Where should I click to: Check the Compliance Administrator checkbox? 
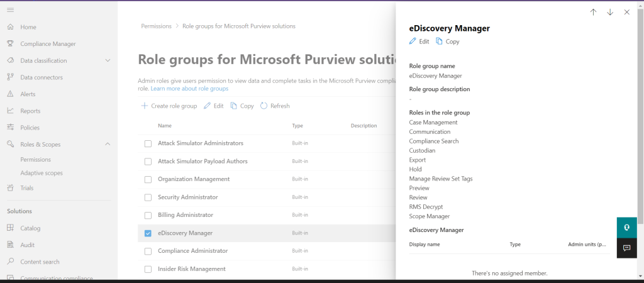[x=148, y=251]
